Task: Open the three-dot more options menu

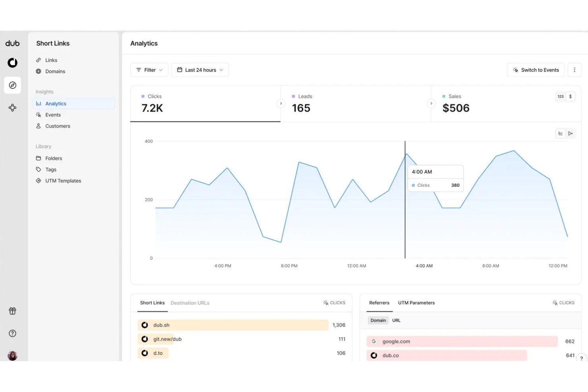Action: [574, 70]
